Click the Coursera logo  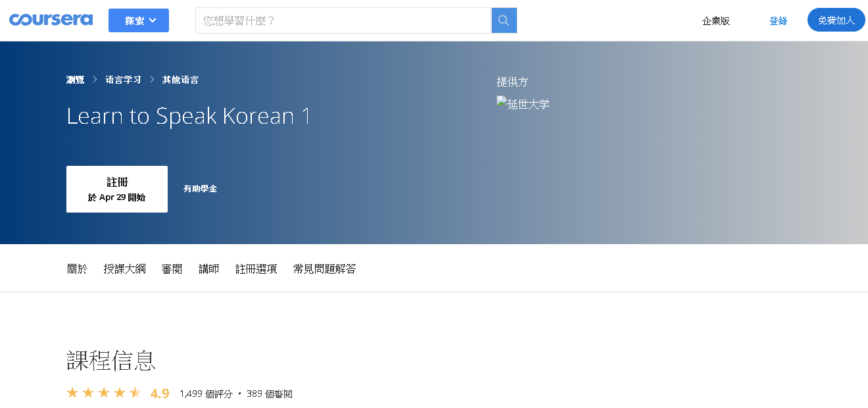point(51,20)
